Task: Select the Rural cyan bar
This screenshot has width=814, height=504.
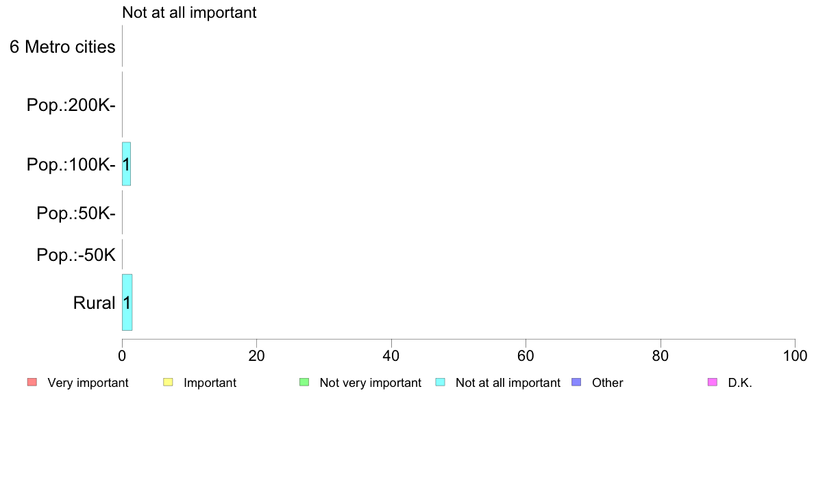Action: (x=127, y=302)
